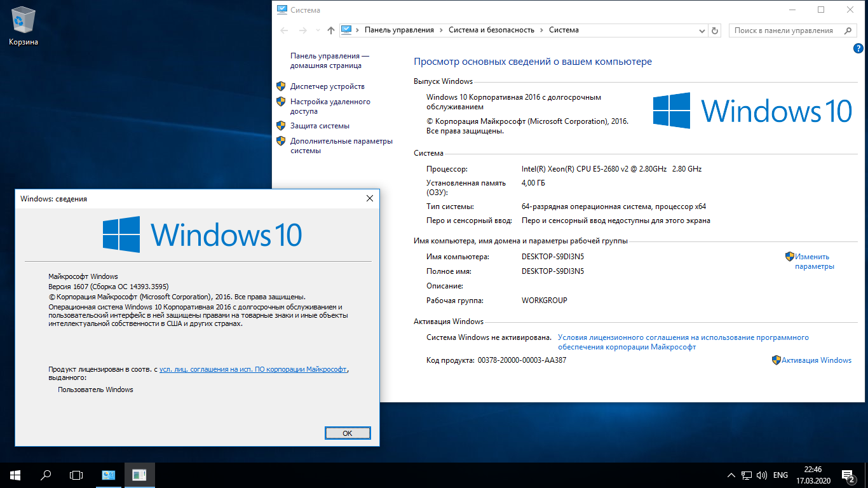Image resolution: width=868 pixels, height=488 pixels.
Task: Open Настройка удаленного доступа
Action: pyautogui.click(x=330, y=106)
